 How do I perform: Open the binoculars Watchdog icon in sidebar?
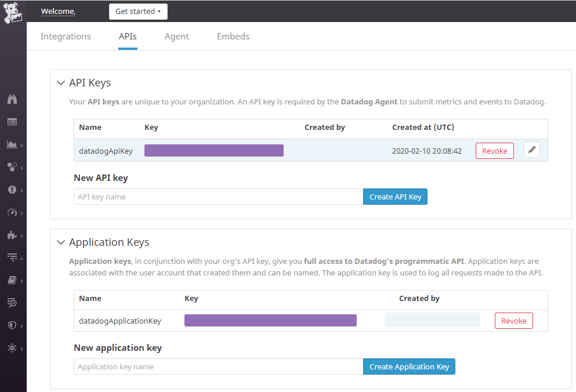pyautogui.click(x=12, y=99)
